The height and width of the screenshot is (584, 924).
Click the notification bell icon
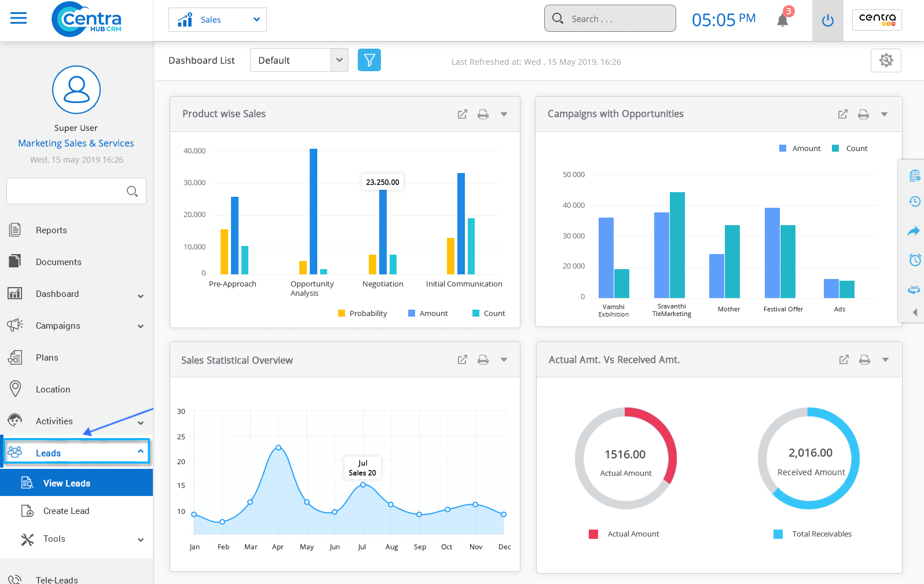point(783,20)
